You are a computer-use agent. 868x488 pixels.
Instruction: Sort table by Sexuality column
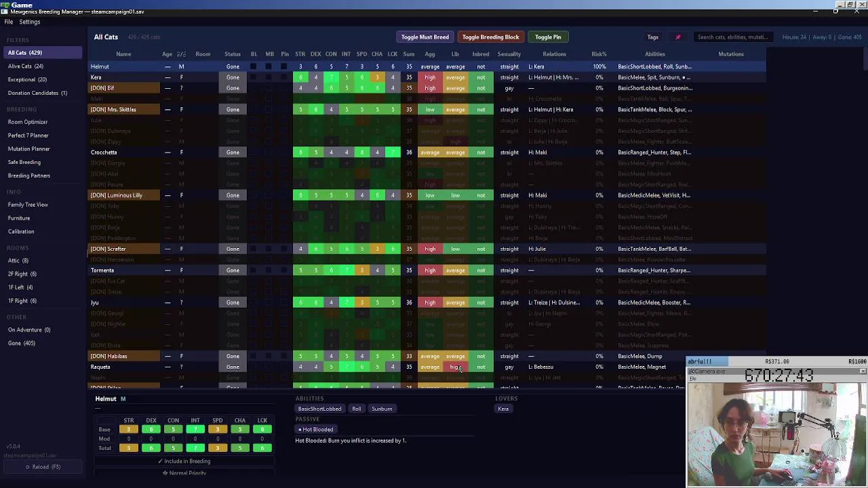point(509,54)
